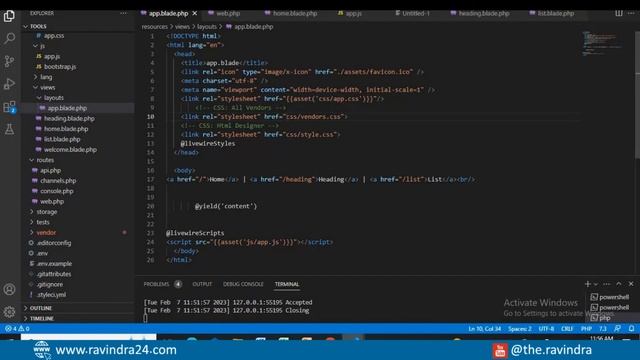
Task: Click the layouts breadcrumb segment
Action: pos(207,27)
